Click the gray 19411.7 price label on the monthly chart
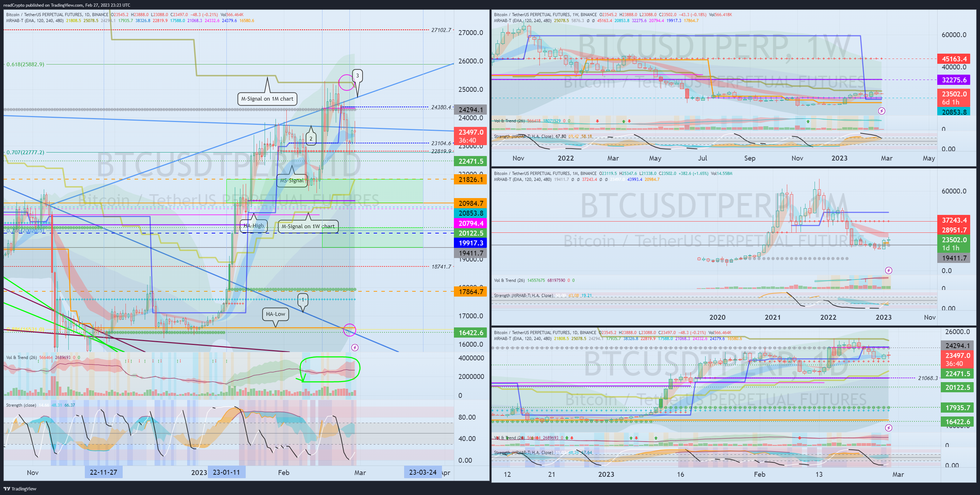The width and height of the screenshot is (980, 495). coord(954,258)
